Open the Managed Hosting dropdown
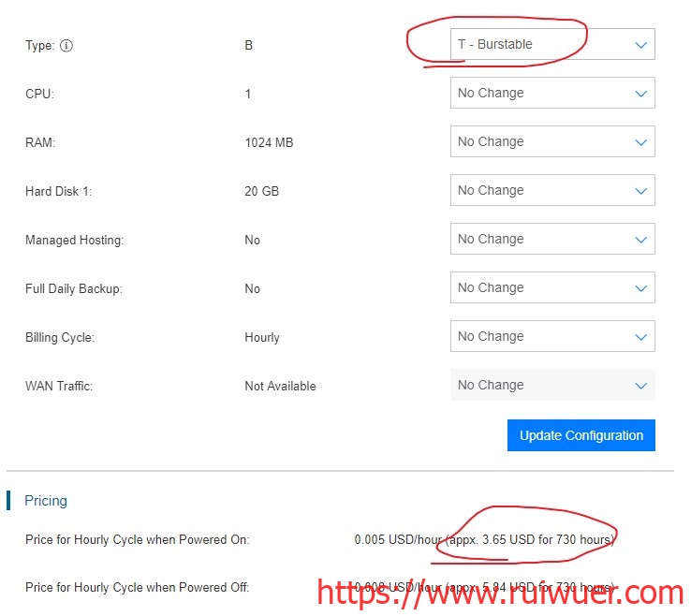This screenshot has height=616, width=691. click(x=551, y=240)
